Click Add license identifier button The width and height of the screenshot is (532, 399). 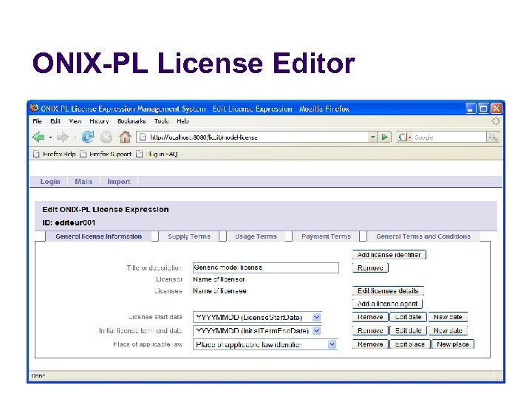click(x=389, y=255)
